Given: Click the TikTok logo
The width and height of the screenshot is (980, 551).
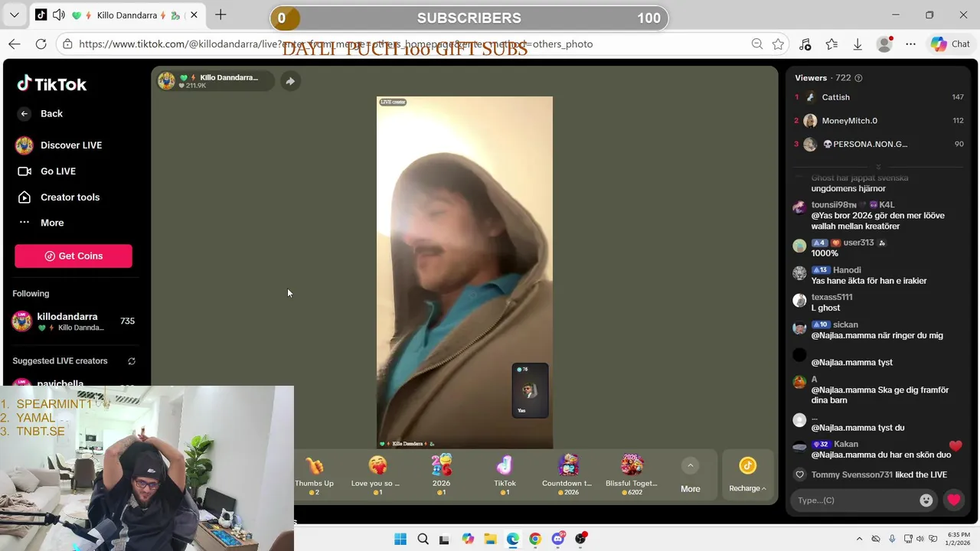Looking at the screenshot, I should pyautogui.click(x=52, y=84).
